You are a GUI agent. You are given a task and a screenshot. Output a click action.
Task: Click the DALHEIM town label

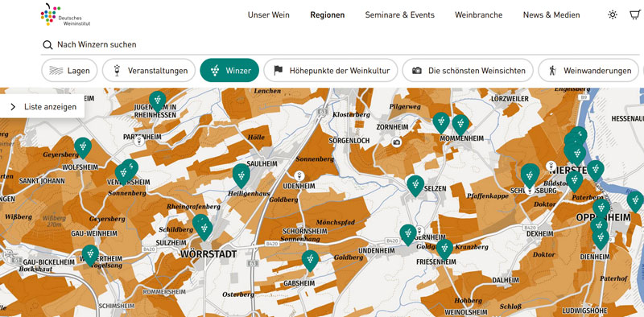point(506,280)
